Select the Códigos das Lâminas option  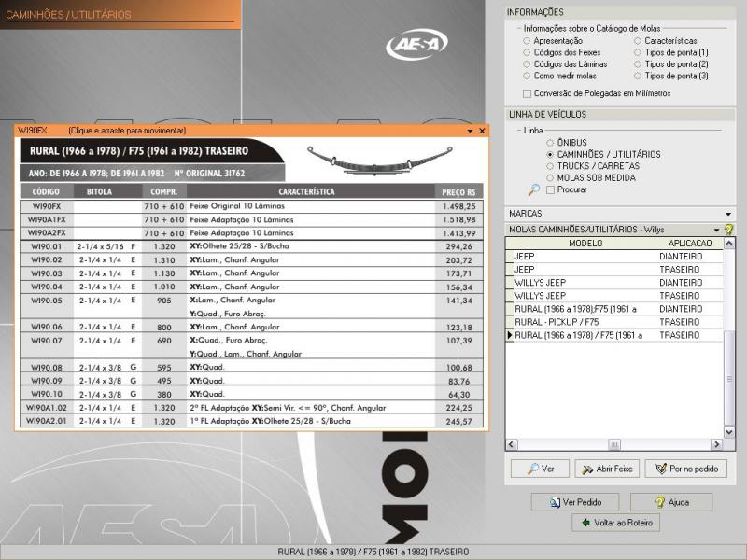pos(527,63)
